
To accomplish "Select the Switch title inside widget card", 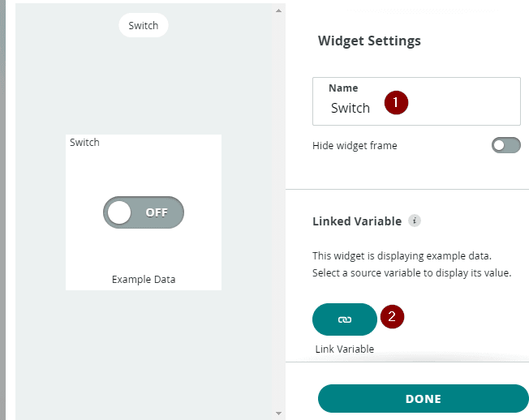I will (84, 143).
